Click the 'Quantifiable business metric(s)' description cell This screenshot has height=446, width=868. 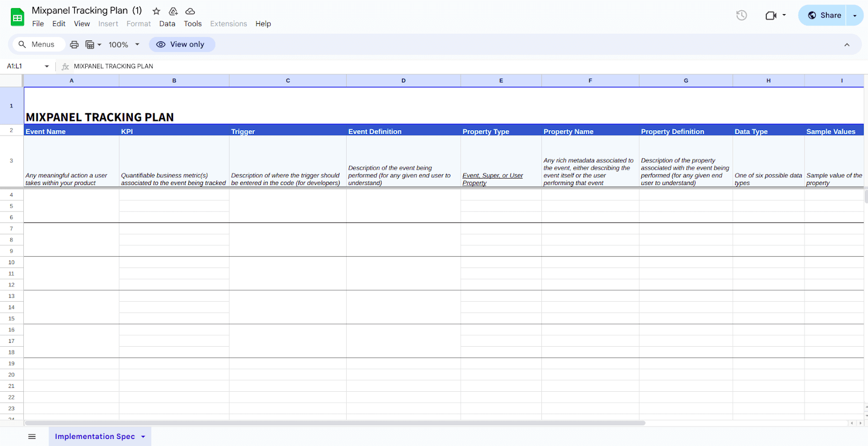point(174,161)
